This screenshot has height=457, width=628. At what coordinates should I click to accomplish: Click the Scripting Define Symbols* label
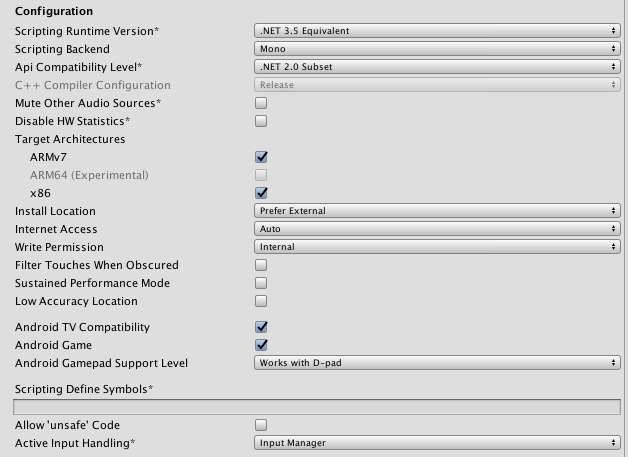pyautogui.click(x=84, y=389)
